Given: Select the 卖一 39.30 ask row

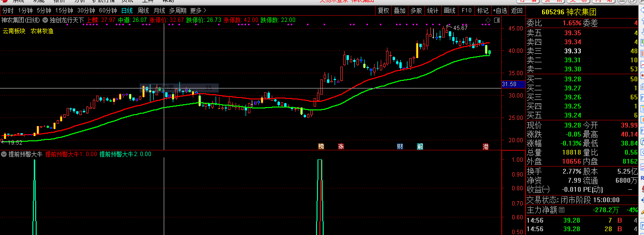Looking at the screenshot, I should coord(582,69).
